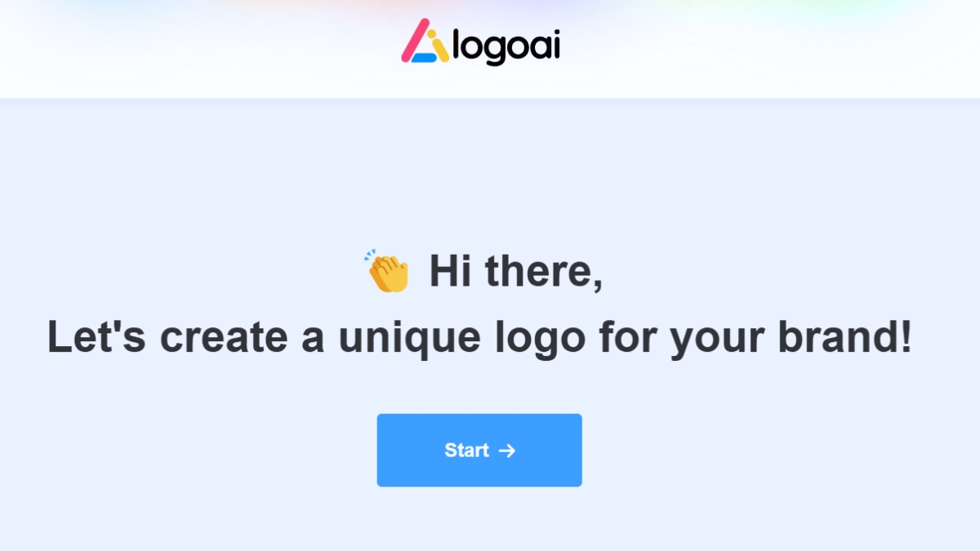Click the word "Hi" in the greeting
Screen dimensions: 980x551
click(450, 271)
